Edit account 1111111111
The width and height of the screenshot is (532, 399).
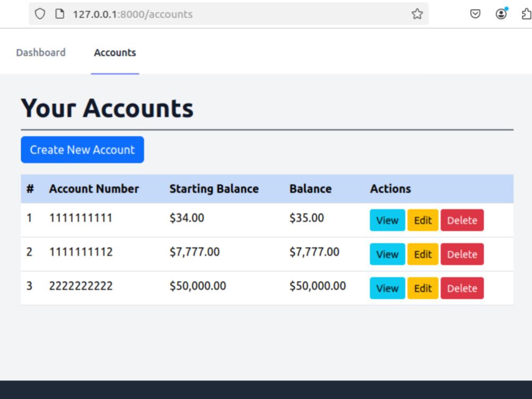[423, 220]
